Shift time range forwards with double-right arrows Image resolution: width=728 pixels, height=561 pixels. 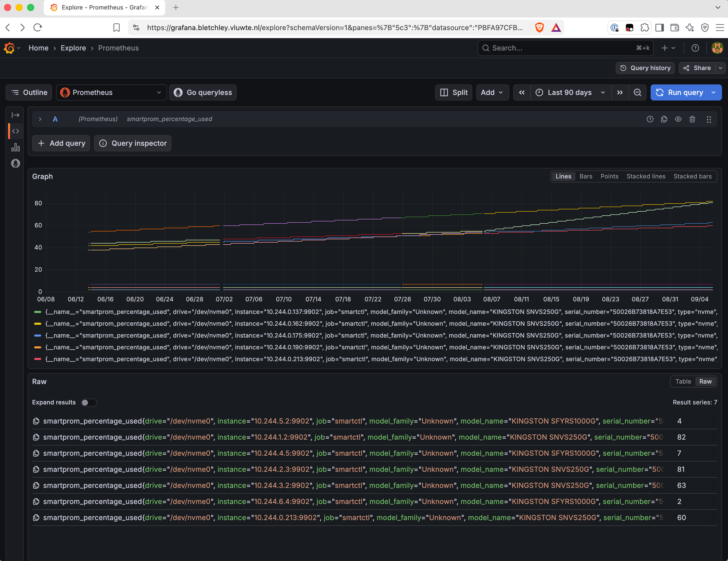coord(620,93)
